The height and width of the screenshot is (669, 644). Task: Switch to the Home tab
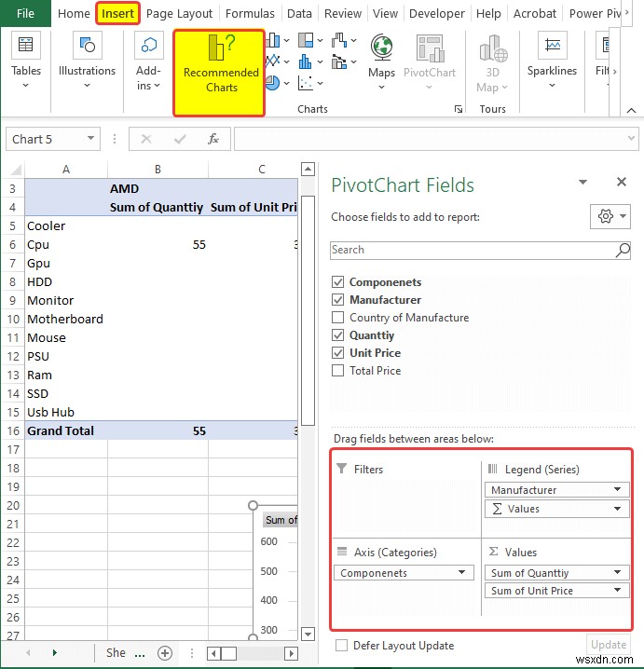tap(74, 14)
